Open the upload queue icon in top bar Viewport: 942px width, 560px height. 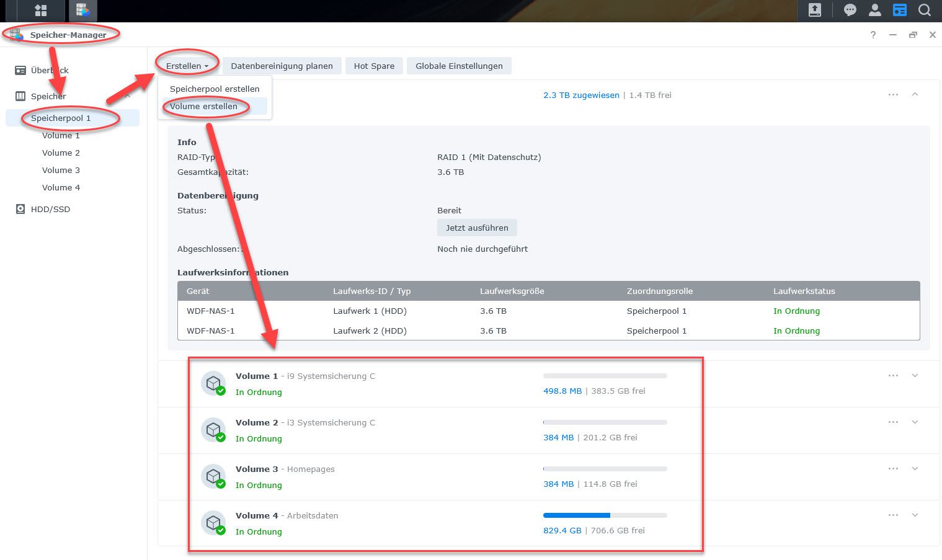tap(814, 11)
